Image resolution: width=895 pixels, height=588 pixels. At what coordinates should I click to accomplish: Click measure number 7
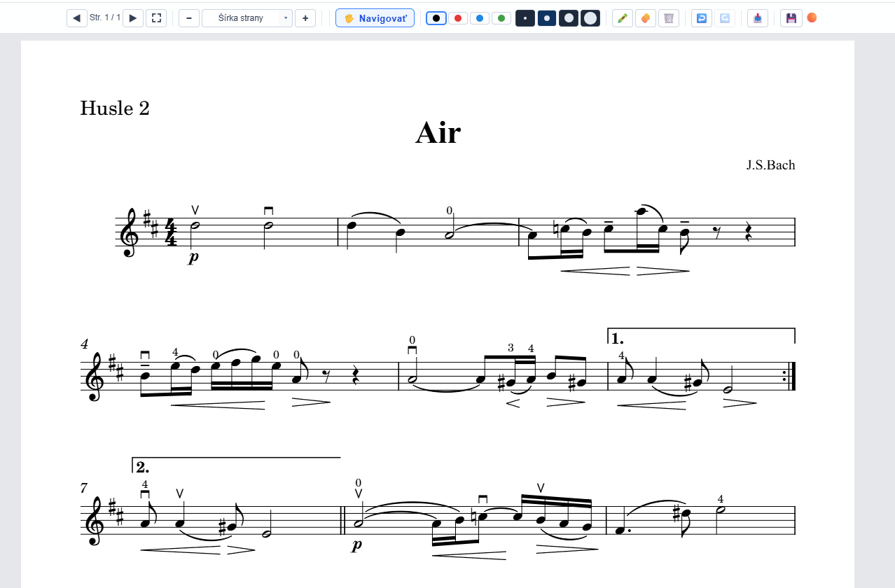point(84,487)
